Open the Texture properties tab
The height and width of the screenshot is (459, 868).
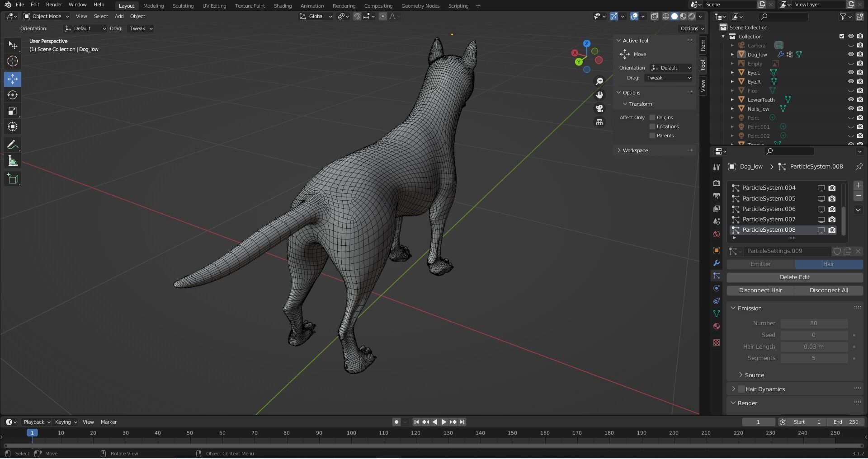pyautogui.click(x=716, y=342)
